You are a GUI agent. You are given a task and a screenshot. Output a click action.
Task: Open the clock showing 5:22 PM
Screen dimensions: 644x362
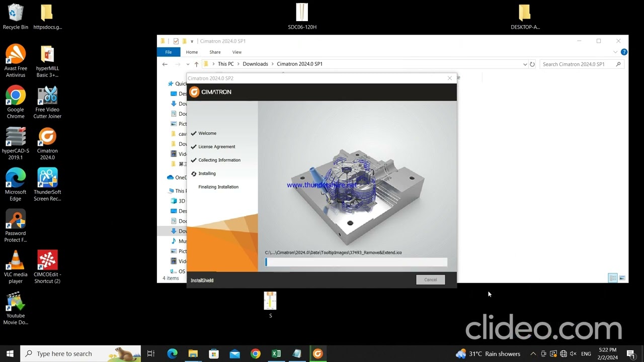click(608, 353)
